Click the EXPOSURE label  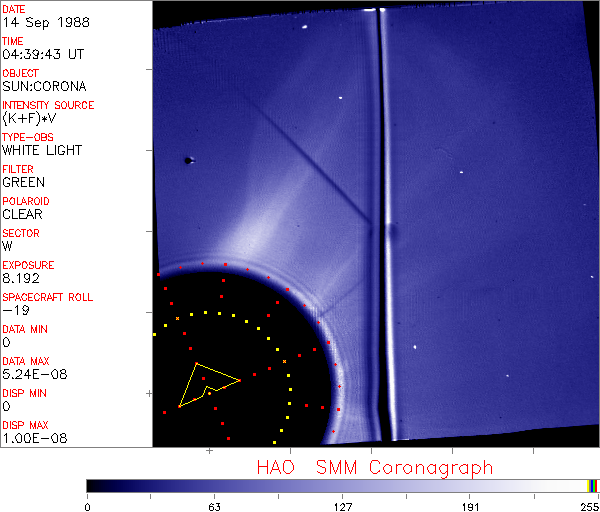click(x=28, y=265)
